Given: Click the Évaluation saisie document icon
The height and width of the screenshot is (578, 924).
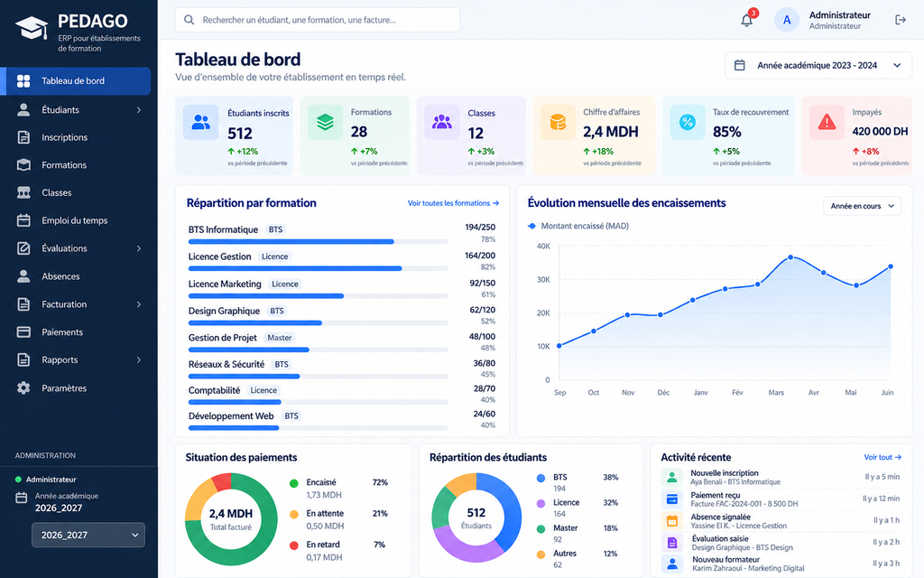Looking at the screenshot, I should [671, 543].
